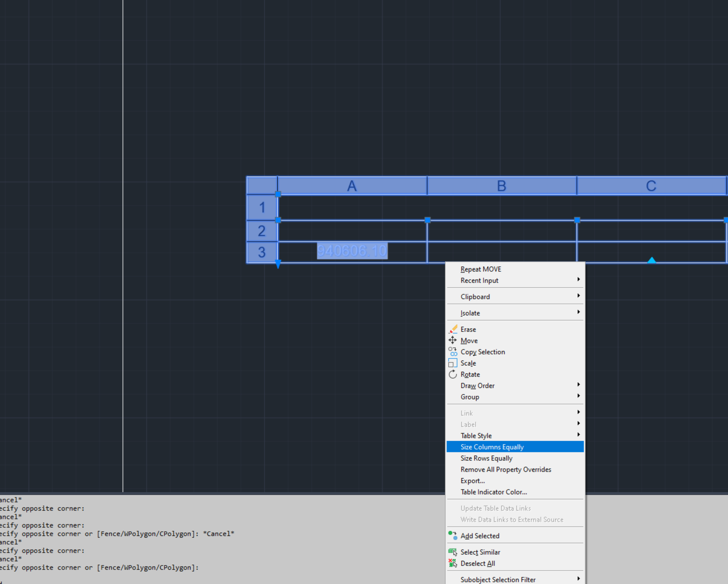Open Table Indicator Color settings
Viewport: 728px width, 584px height.
pos(494,492)
